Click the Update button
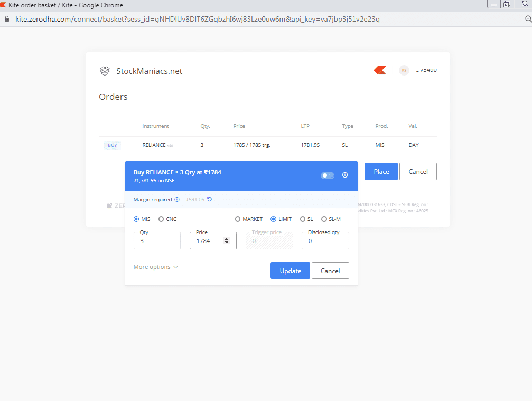 [290, 271]
